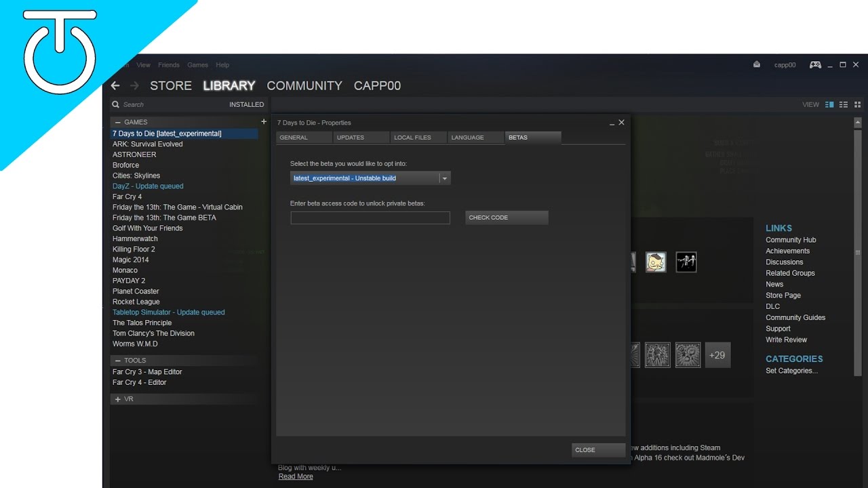Switch to list view icon
Viewport: 868px width, 488px height.
point(844,104)
